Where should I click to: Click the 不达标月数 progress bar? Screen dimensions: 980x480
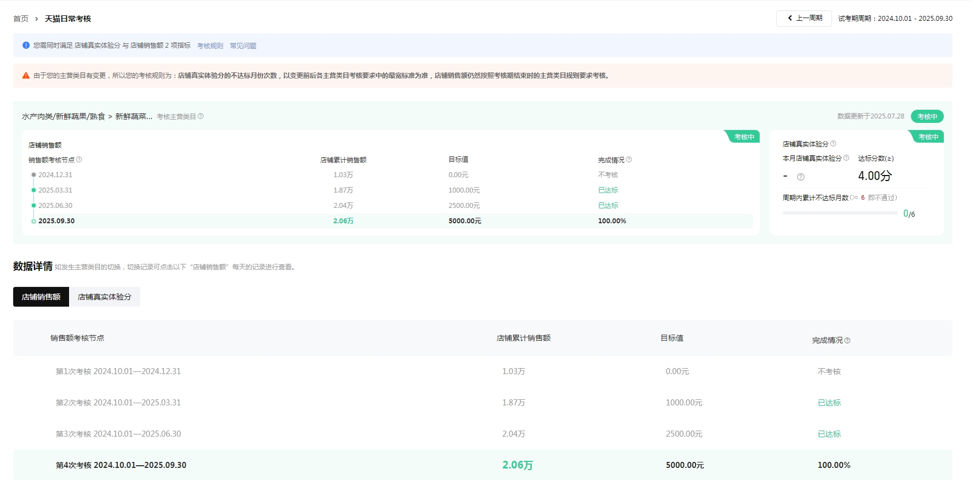pyautogui.click(x=840, y=213)
